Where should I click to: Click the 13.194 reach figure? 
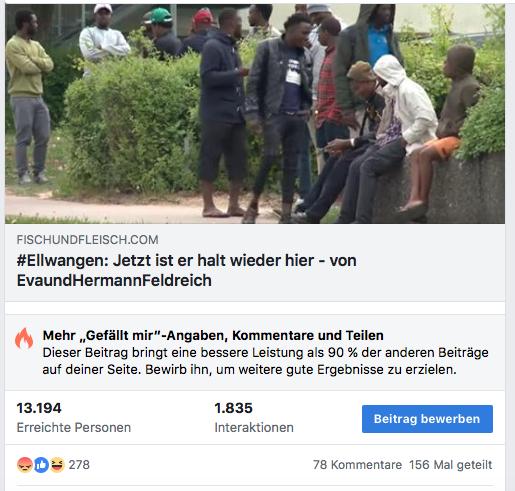point(39,408)
